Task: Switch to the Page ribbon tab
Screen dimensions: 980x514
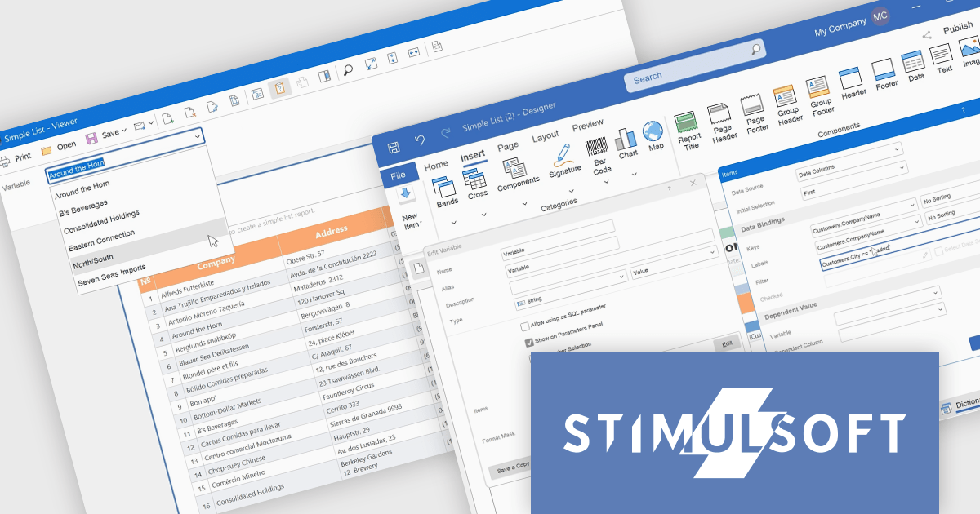Action: [508, 146]
